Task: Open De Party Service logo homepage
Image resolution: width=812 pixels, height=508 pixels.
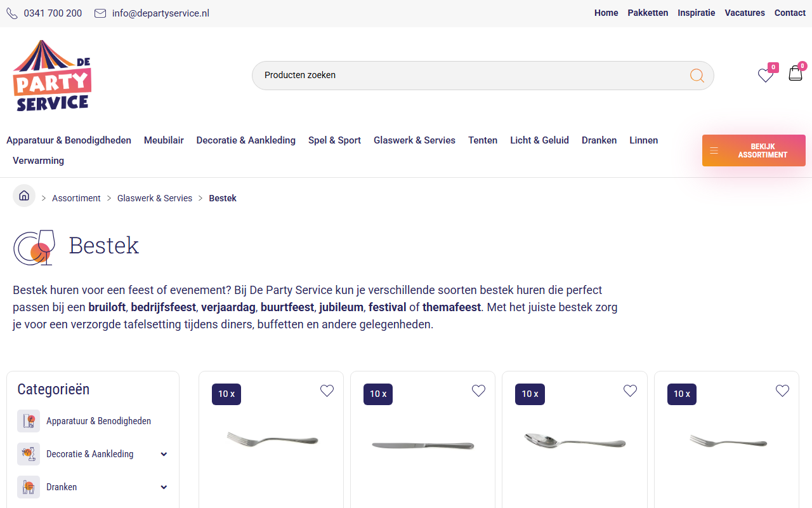Action: 52,76
